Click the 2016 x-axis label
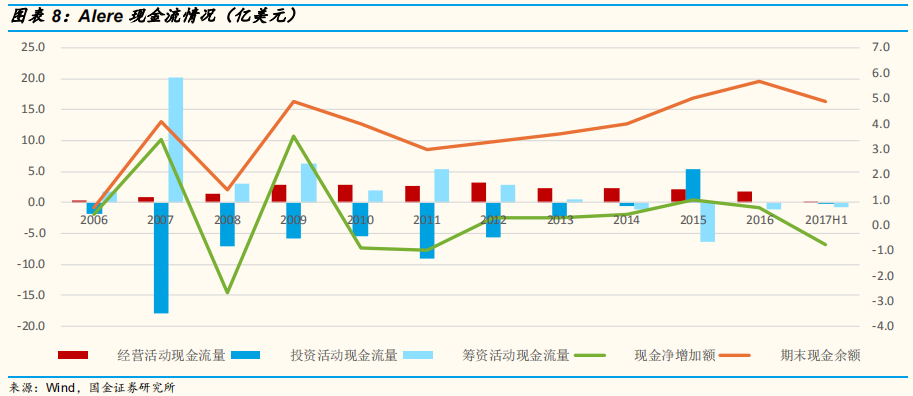The width and height of the screenshot is (913, 396). coord(760,220)
